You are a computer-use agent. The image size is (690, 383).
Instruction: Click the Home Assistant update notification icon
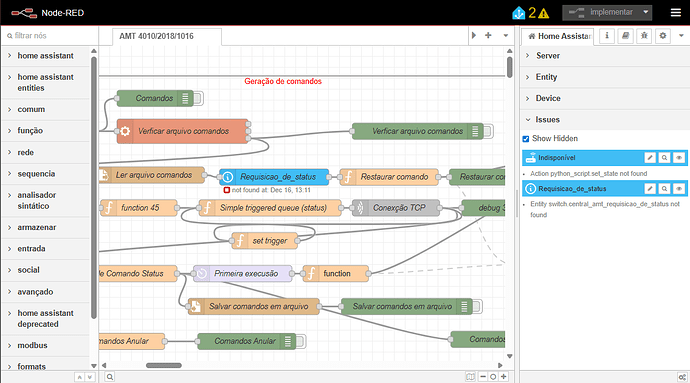pyautogui.click(x=518, y=13)
